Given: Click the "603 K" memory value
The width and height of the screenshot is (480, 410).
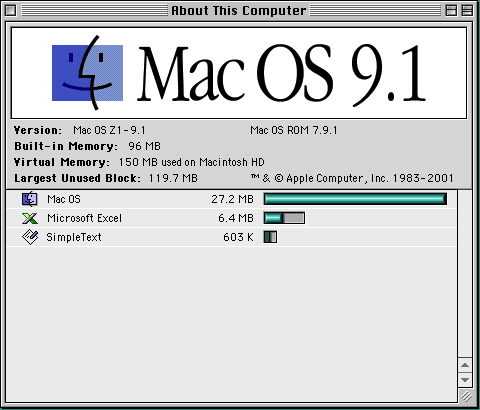Looking at the screenshot, I should tap(238, 237).
